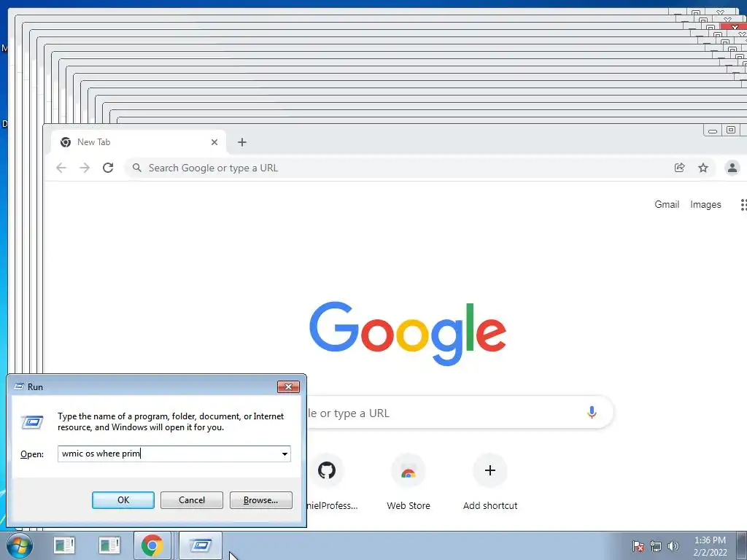Click the Show desktop strip at the end of the taskbar

coord(742,545)
